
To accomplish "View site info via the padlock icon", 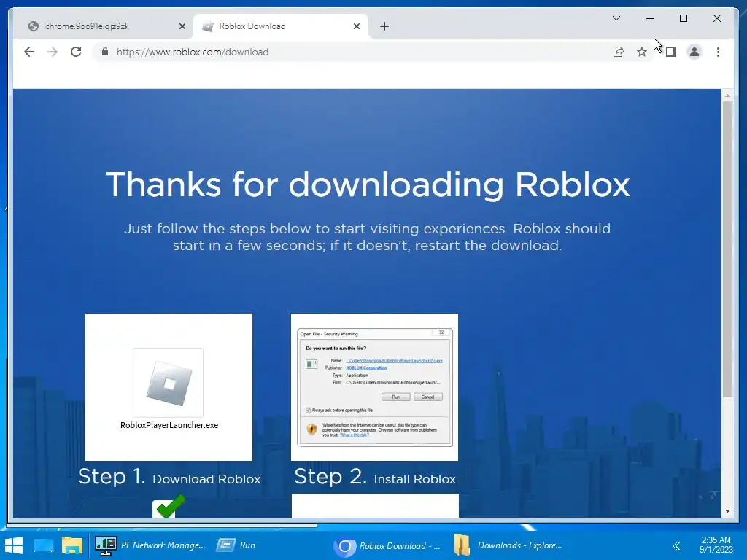I will [x=105, y=52].
